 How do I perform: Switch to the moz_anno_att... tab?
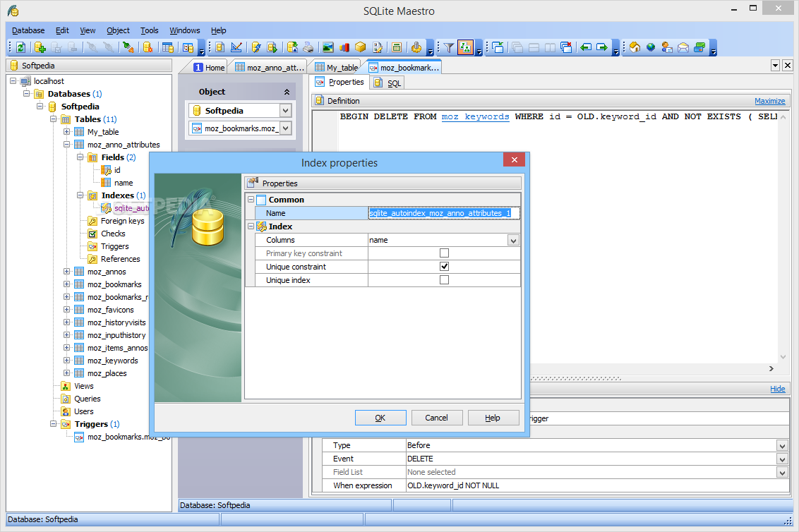tap(270, 67)
